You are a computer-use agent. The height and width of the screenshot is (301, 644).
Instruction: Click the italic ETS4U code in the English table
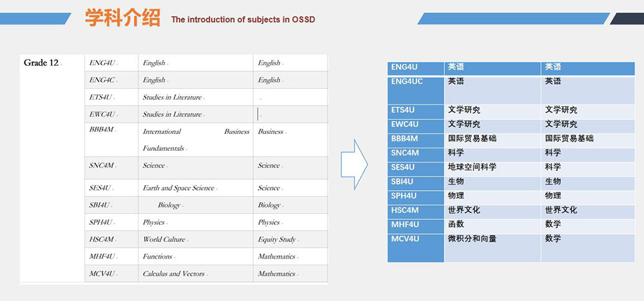[x=101, y=97]
